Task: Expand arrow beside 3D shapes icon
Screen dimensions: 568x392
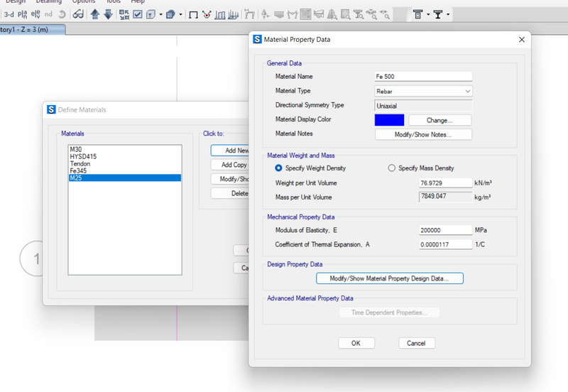Action: point(180,14)
